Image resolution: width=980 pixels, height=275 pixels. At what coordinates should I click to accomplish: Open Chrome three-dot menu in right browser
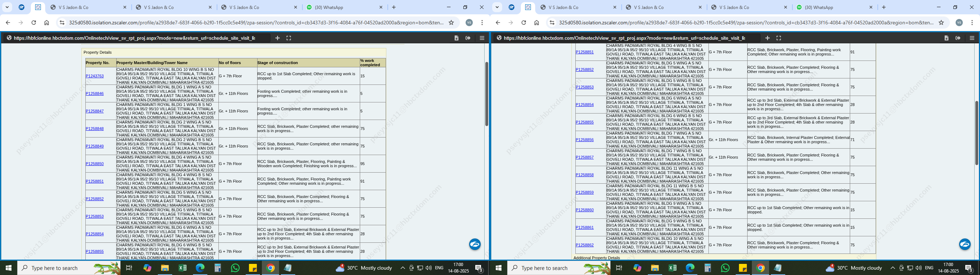tap(972, 23)
